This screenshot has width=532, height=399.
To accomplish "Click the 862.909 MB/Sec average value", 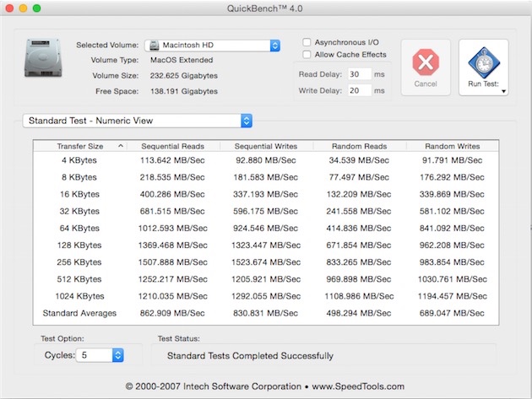I will [x=172, y=313].
